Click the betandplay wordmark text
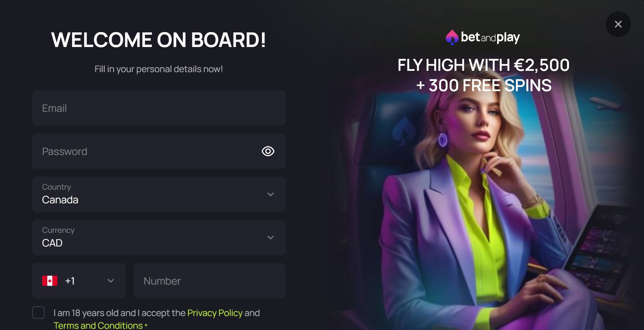This screenshot has height=330, width=644. [x=490, y=37]
